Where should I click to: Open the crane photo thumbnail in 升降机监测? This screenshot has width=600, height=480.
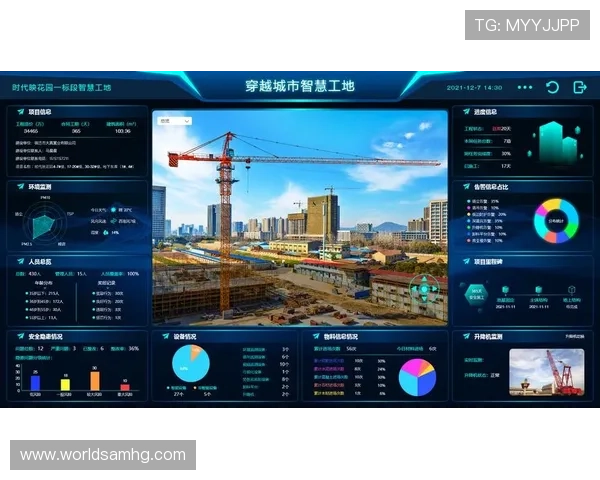click(x=546, y=372)
